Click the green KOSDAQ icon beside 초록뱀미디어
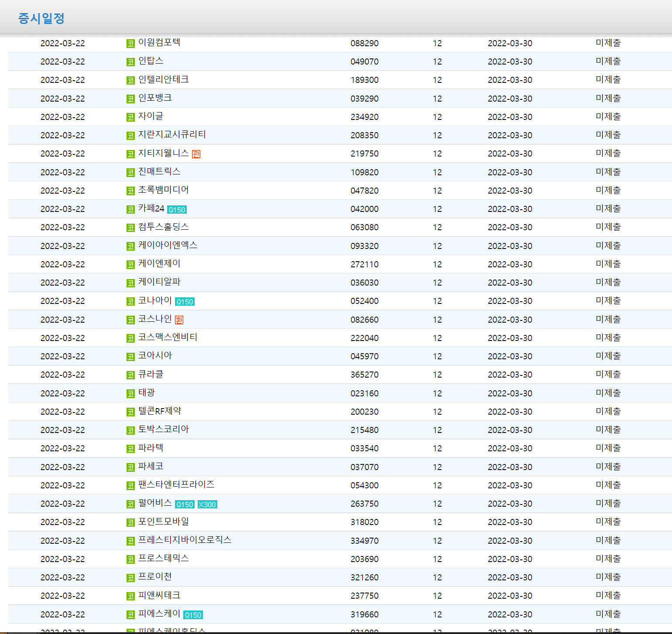672x634 pixels. 130,191
